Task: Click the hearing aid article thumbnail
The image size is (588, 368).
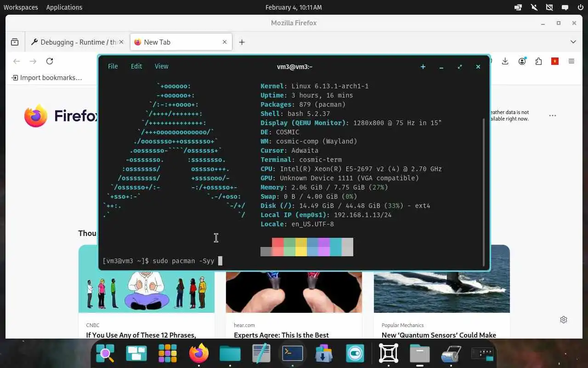Action: coord(294,292)
